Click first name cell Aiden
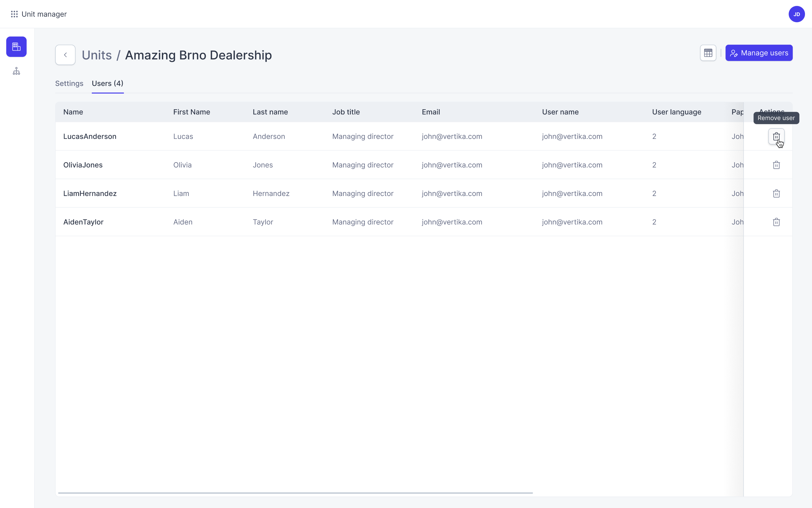This screenshot has height=508, width=812. [x=183, y=222]
